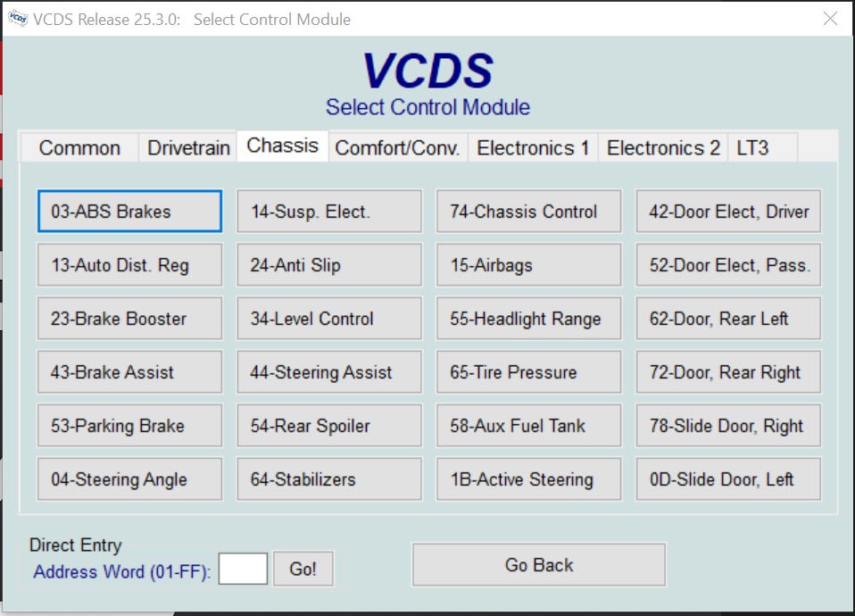855x616 pixels.
Task: Open 54-Rear Spoiler module
Action: click(329, 425)
